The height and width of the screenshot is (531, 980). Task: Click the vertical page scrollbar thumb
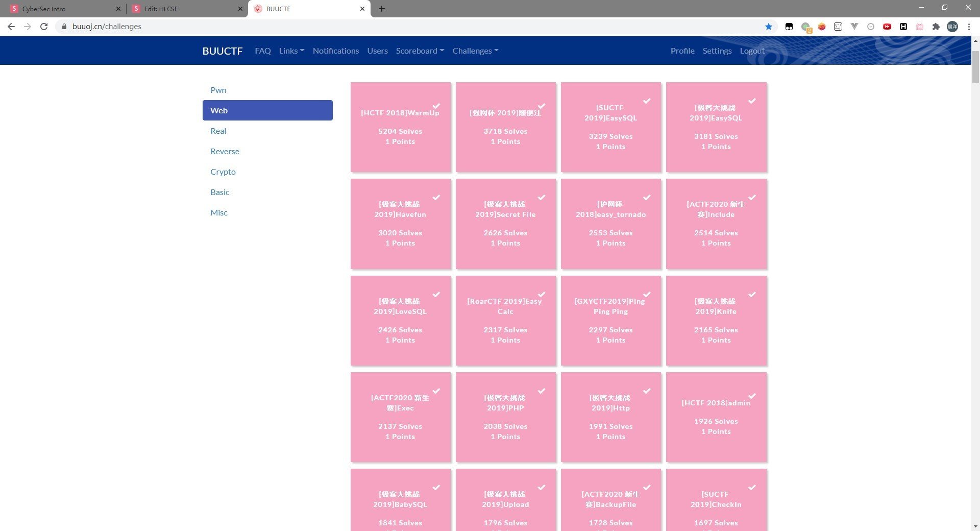[x=975, y=67]
